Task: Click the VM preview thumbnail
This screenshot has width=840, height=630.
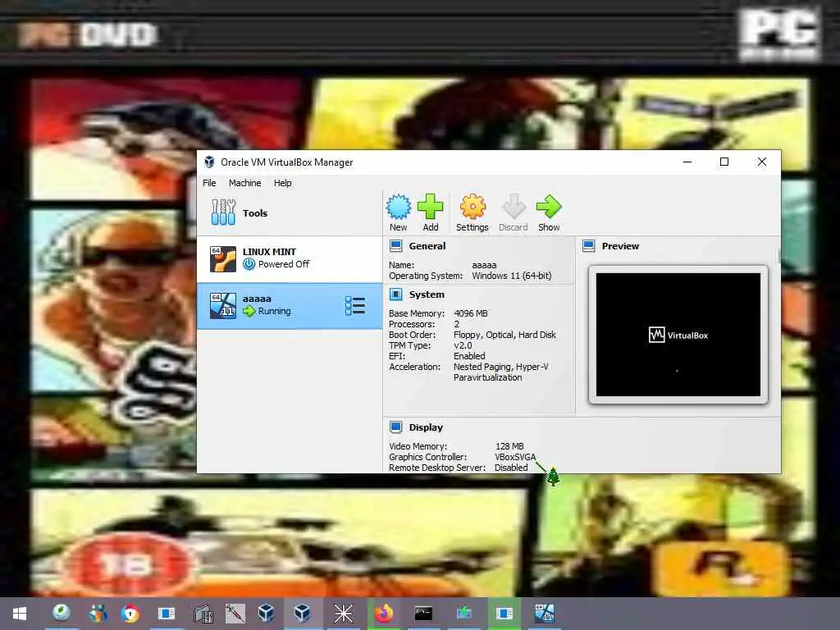Action: (678, 335)
